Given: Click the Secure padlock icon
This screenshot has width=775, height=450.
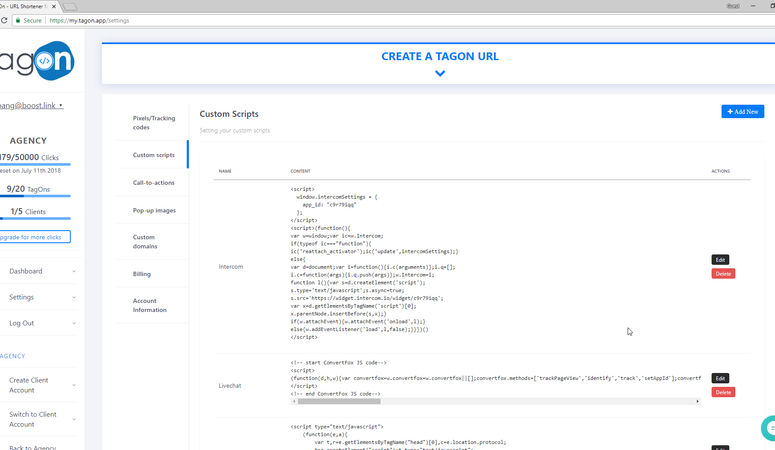Looking at the screenshot, I should pos(18,20).
